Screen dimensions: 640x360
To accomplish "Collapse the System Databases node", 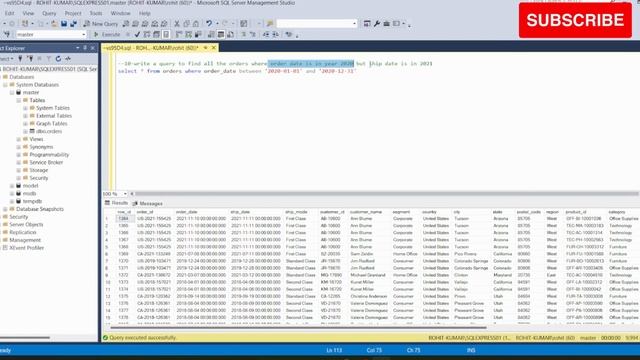I will tap(5, 85).
